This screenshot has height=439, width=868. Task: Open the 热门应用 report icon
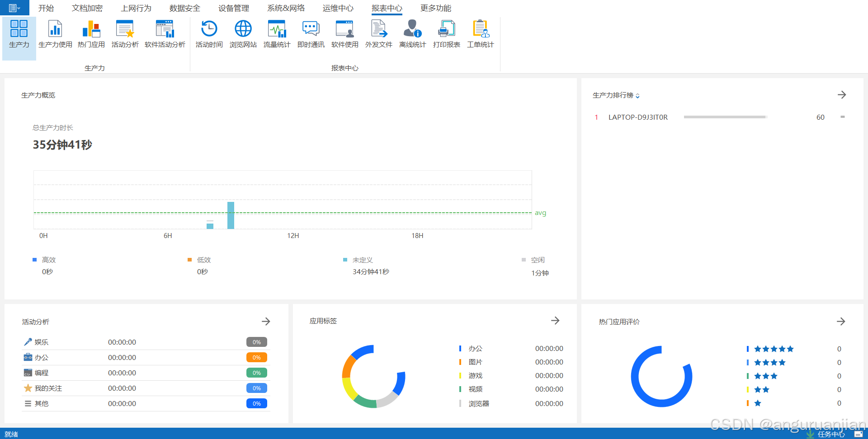click(x=91, y=35)
